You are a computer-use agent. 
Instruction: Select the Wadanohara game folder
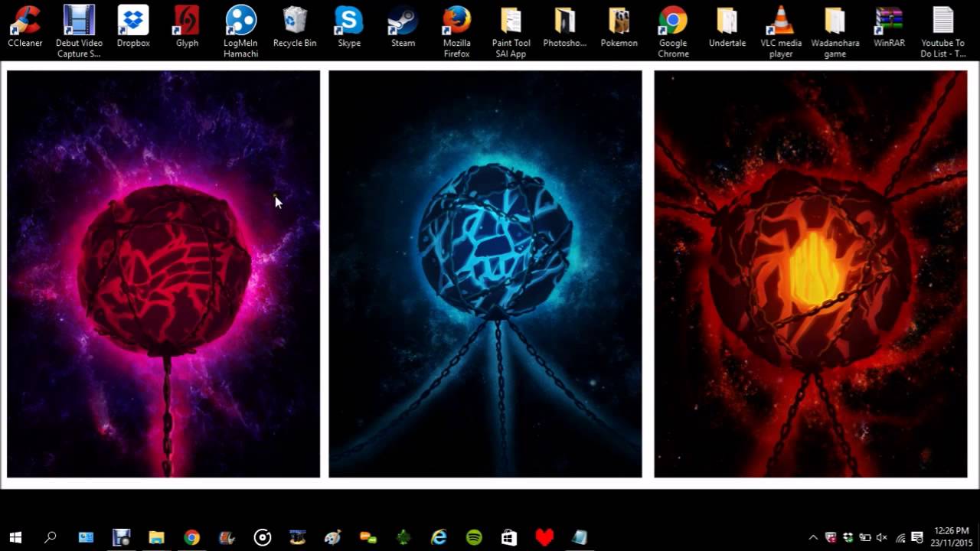pos(835,31)
